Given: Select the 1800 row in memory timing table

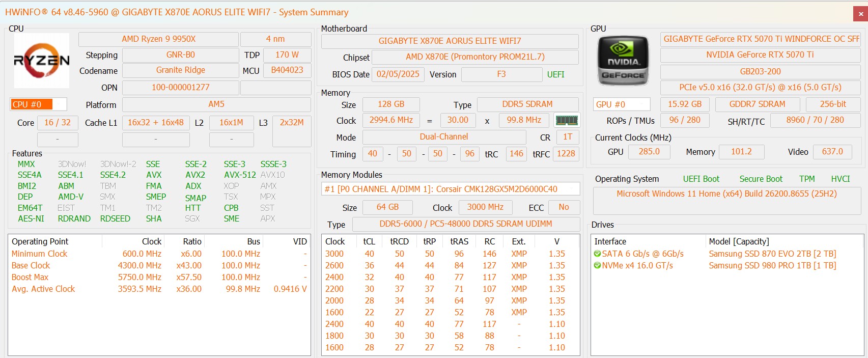Looking at the screenshot, I should point(451,336).
